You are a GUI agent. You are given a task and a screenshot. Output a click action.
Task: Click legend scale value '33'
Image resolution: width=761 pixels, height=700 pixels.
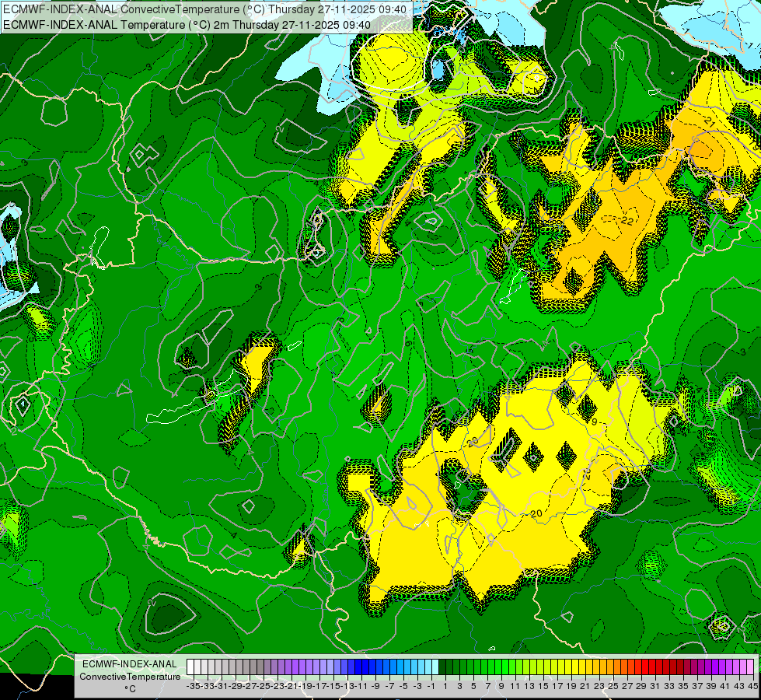669,686
